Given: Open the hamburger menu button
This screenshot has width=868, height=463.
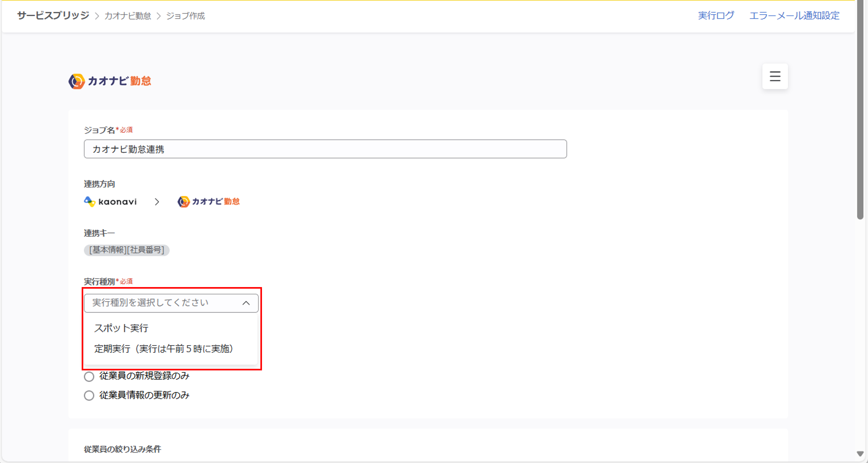Looking at the screenshot, I should (x=775, y=76).
